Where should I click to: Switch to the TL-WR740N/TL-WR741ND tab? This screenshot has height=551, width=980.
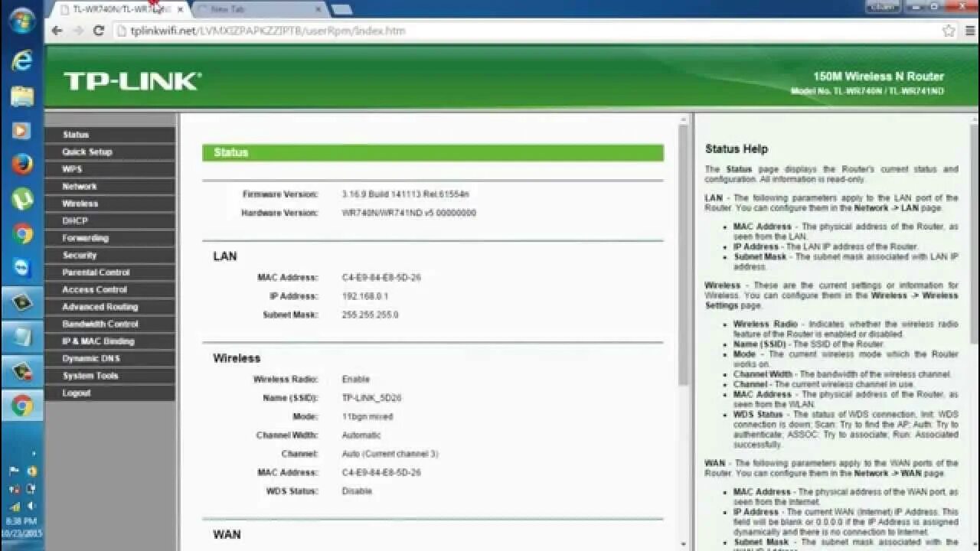[120, 9]
